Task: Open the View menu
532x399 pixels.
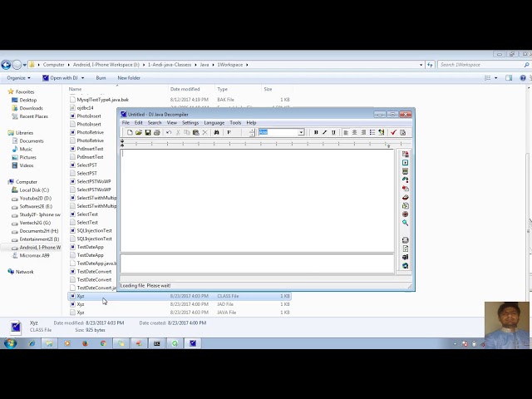Action: tap(172, 123)
